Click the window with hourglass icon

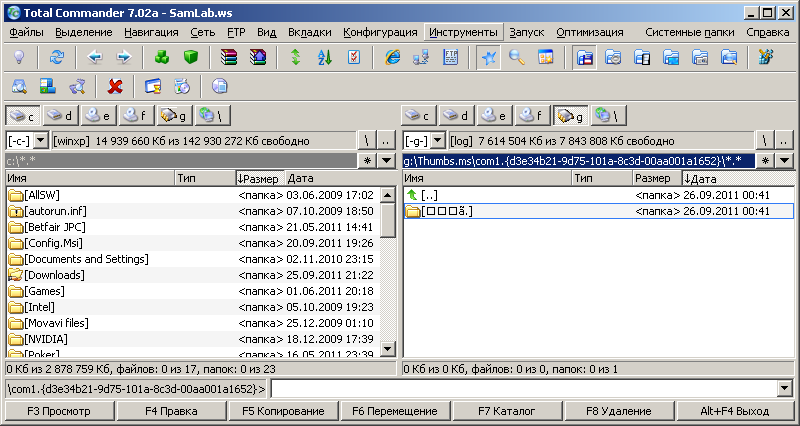(x=153, y=86)
